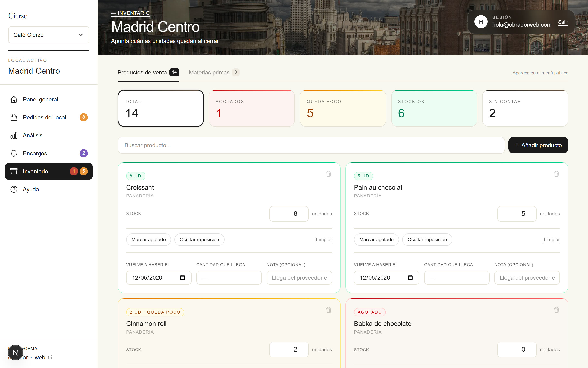Go back via the INVENTARIO link
Screen dimensions: 588x368
[x=130, y=13]
